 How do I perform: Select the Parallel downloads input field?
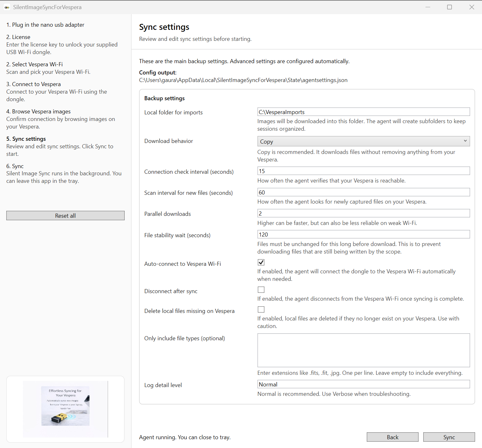(364, 213)
